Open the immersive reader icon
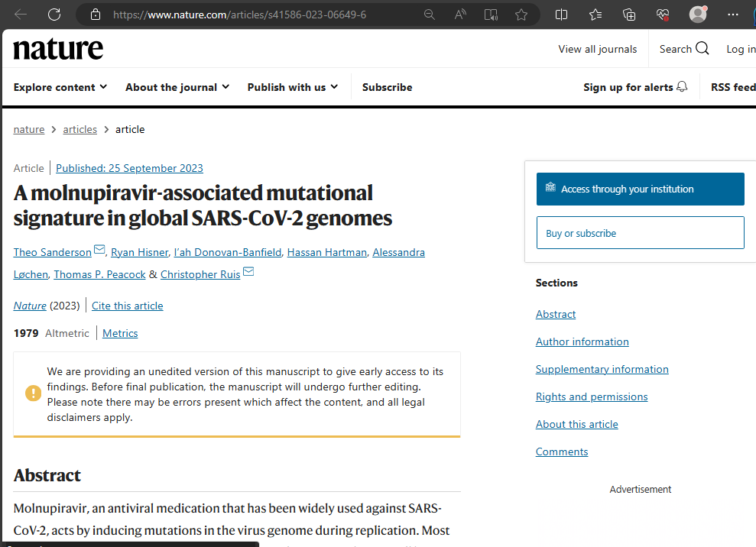 tap(491, 15)
